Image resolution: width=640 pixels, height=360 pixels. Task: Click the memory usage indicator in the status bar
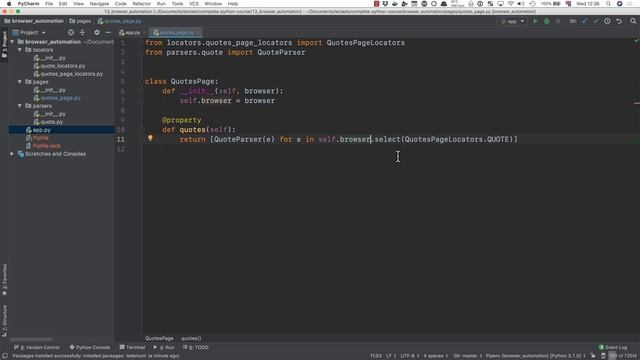pyautogui.click(x=623, y=356)
